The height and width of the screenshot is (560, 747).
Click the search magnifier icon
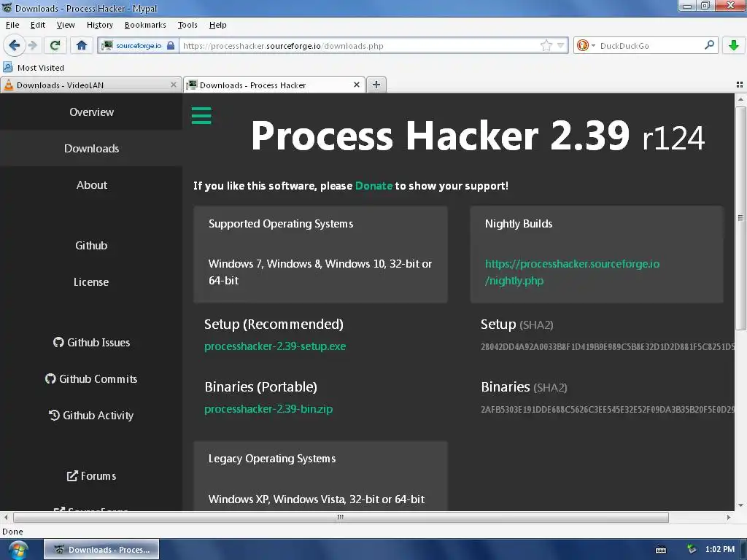tap(709, 45)
